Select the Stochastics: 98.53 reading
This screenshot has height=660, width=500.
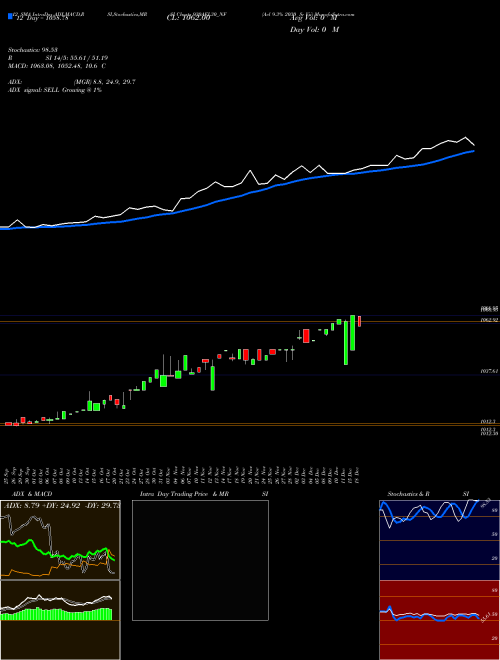33,50
